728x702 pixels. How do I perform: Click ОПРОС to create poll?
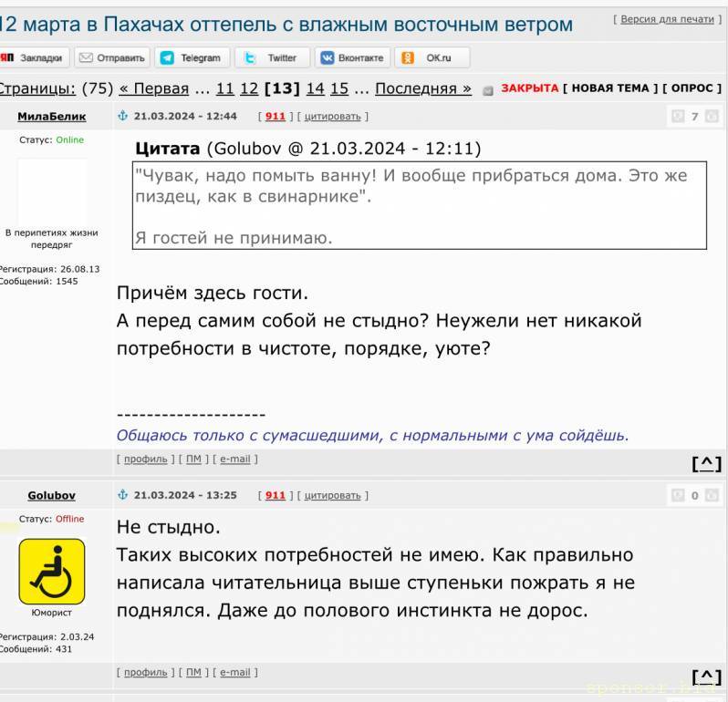[x=692, y=88]
